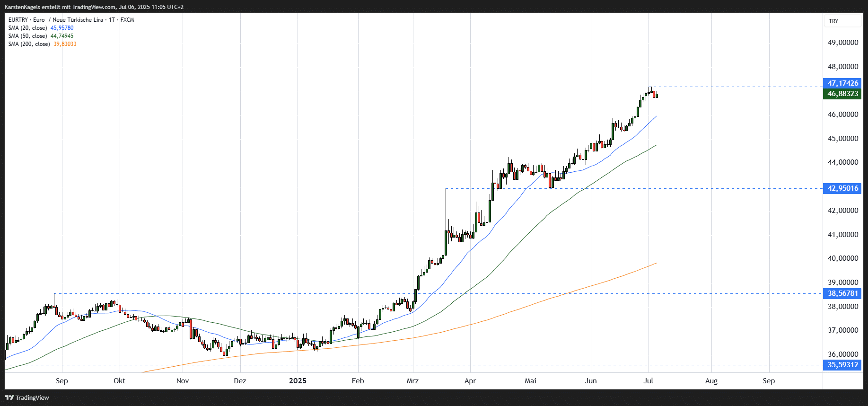868x406 pixels.
Task: Click the TradingView logo at bottom left
Action: tap(27, 397)
